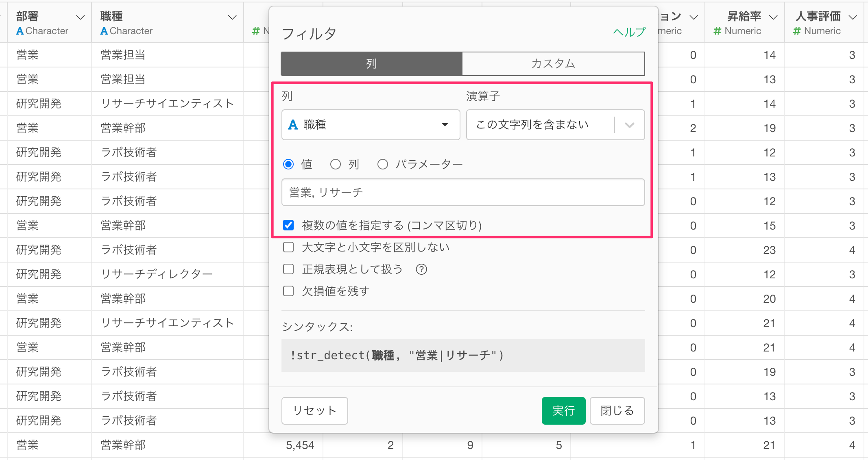This screenshot has width=868, height=460.
Task: Open the 部署 column header menu chevron
Action: coord(80,17)
